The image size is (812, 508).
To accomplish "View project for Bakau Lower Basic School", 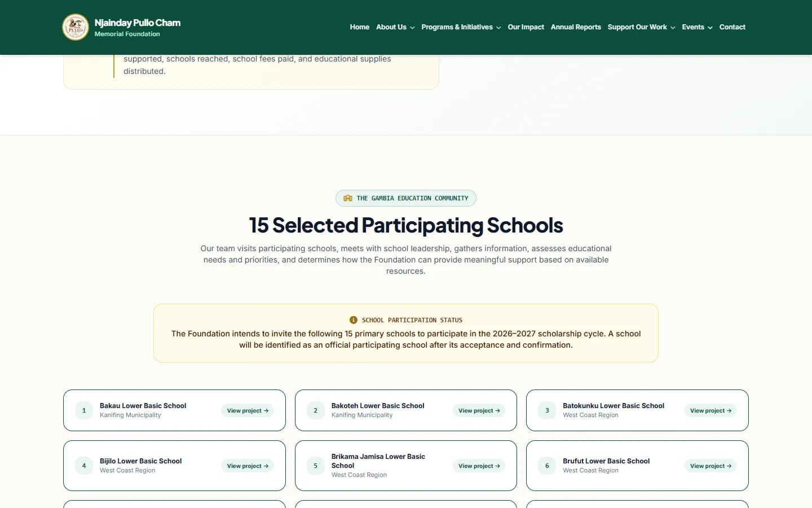I will pos(248,410).
